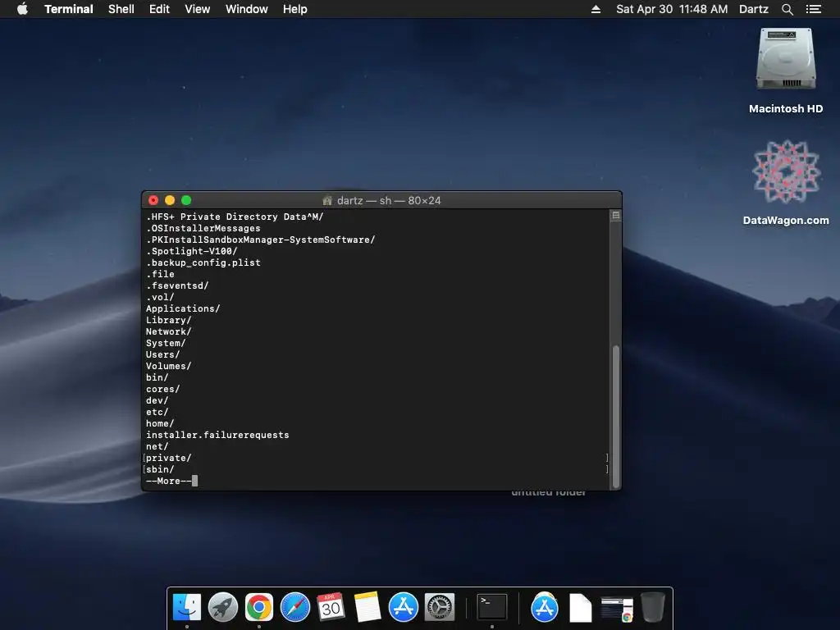Click the 'Library/' entry
Viewport: 840px width, 630px height.
click(x=169, y=321)
